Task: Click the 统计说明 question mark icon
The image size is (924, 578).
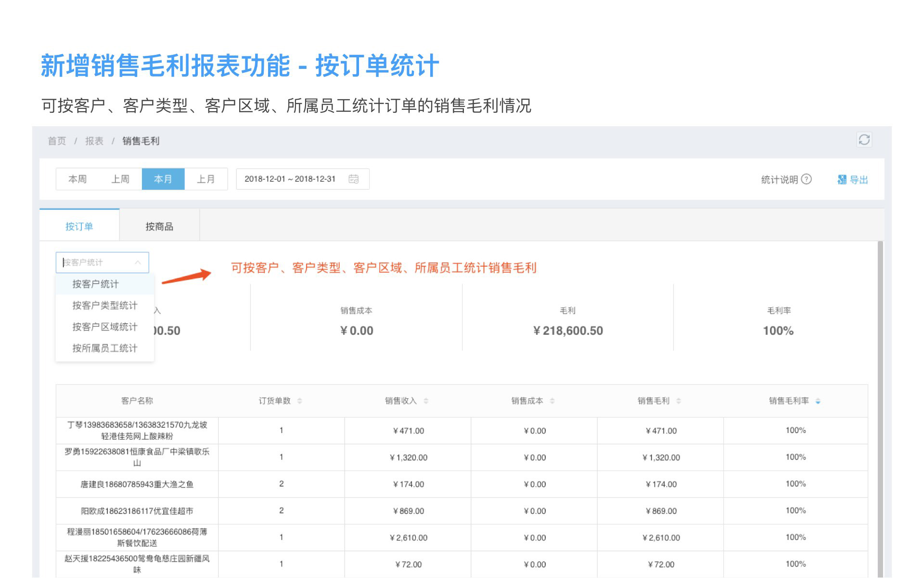Action: (807, 179)
